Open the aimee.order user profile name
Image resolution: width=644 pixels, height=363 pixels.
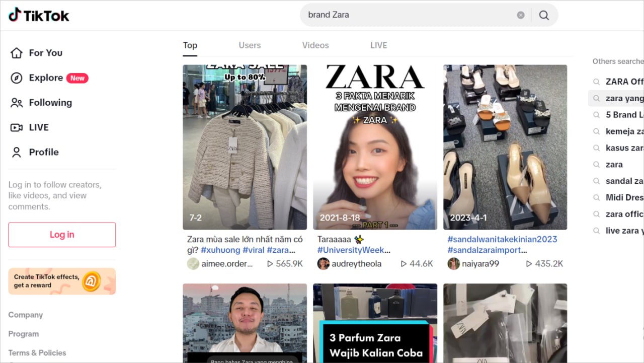(227, 264)
